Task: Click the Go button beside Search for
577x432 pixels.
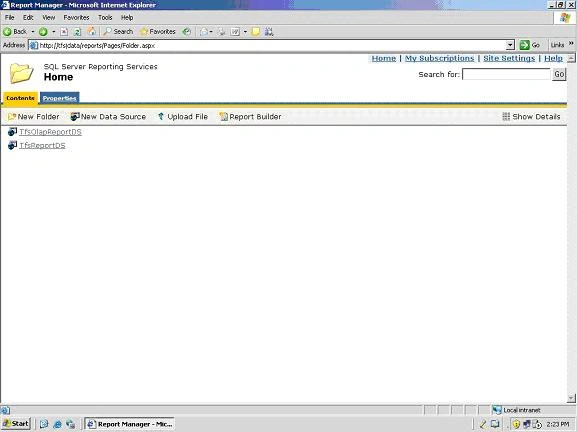Action: pyautogui.click(x=559, y=74)
